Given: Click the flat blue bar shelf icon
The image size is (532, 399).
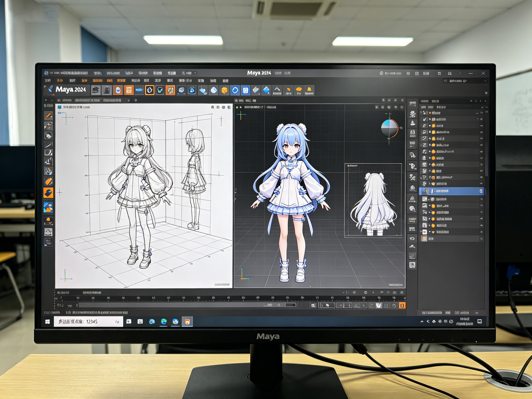Looking at the screenshot, I should (x=139, y=90).
